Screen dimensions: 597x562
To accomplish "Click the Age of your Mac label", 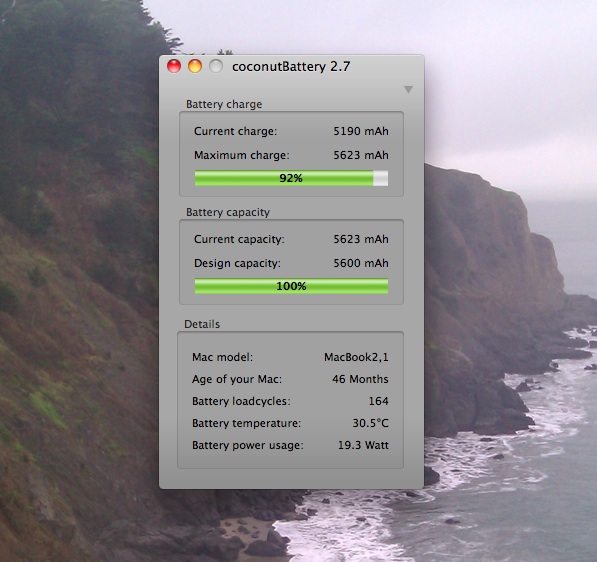I will [x=237, y=379].
